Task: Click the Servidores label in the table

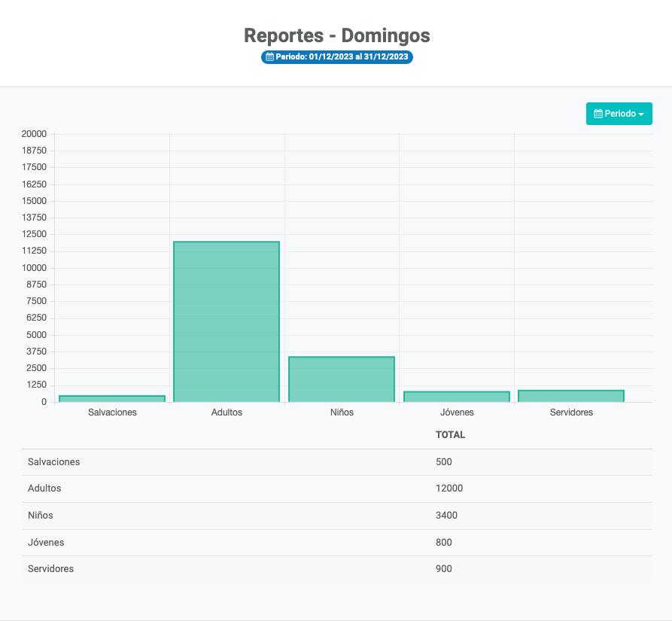Action: click(x=50, y=569)
